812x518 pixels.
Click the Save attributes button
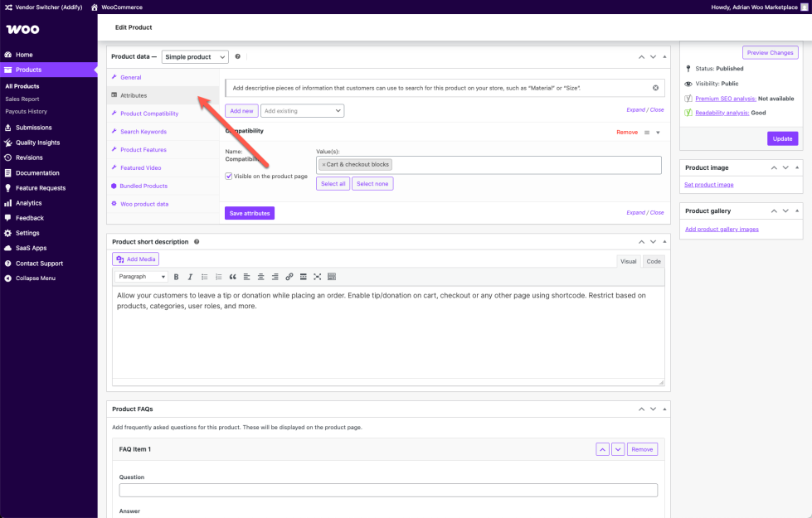(249, 213)
